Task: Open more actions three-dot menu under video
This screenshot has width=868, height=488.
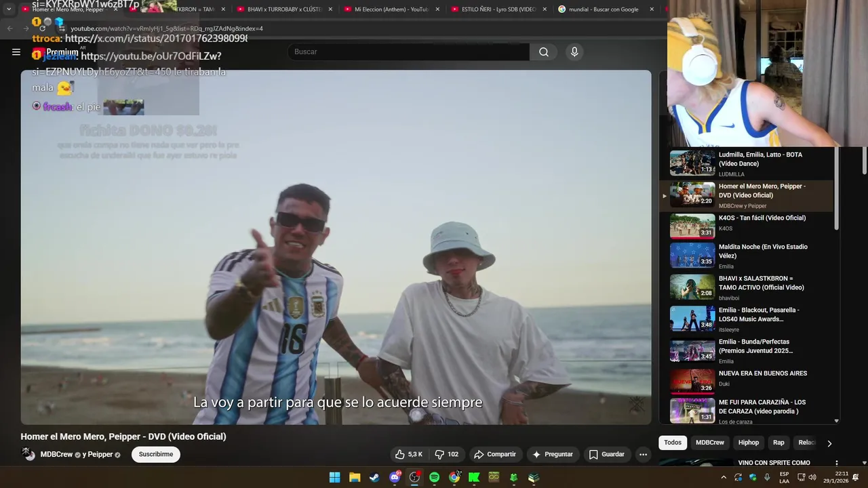Action: click(x=643, y=454)
